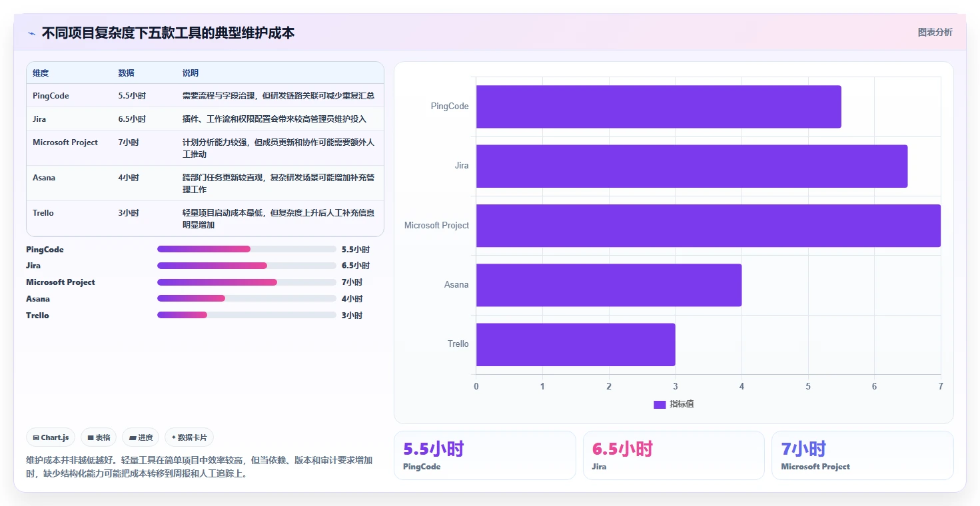Click the description starting 跨部门任务更新较直观
This screenshot has width=980, height=506.
pos(278,184)
